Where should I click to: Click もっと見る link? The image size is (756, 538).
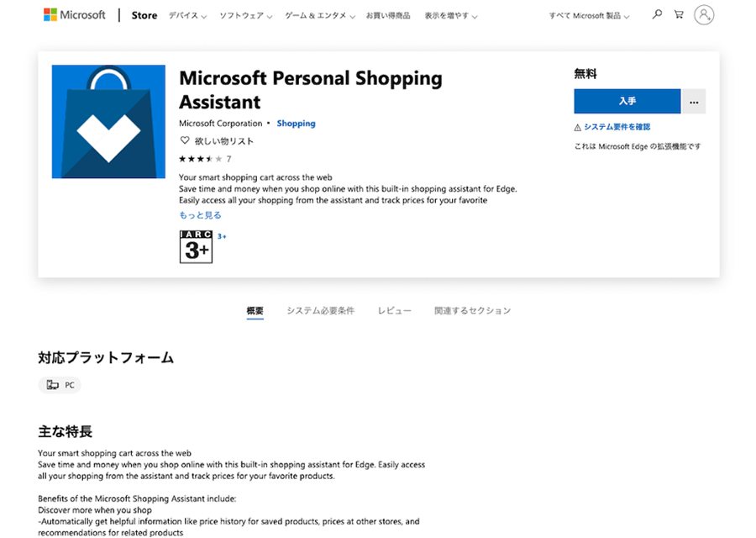pyautogui.click(x=200, y=215)
